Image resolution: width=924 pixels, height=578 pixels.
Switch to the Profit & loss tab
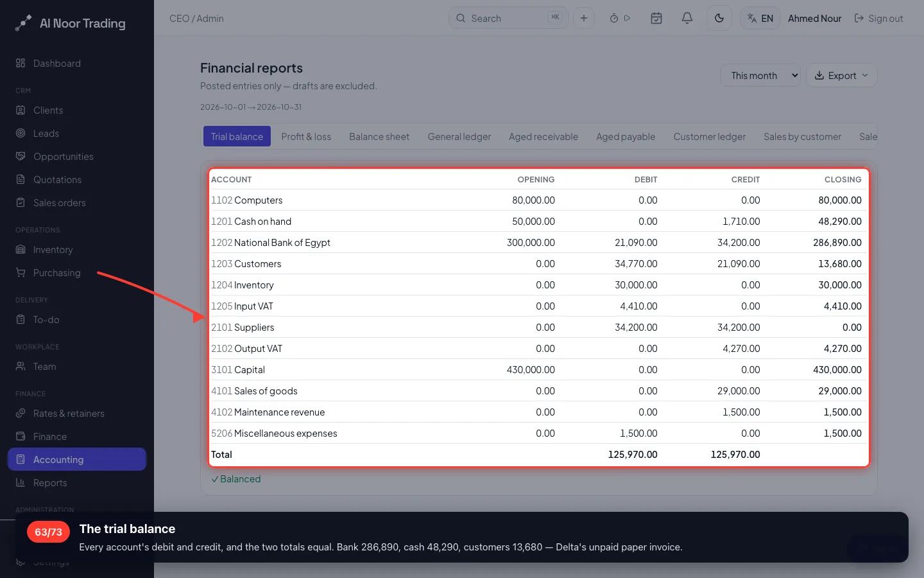306,136
